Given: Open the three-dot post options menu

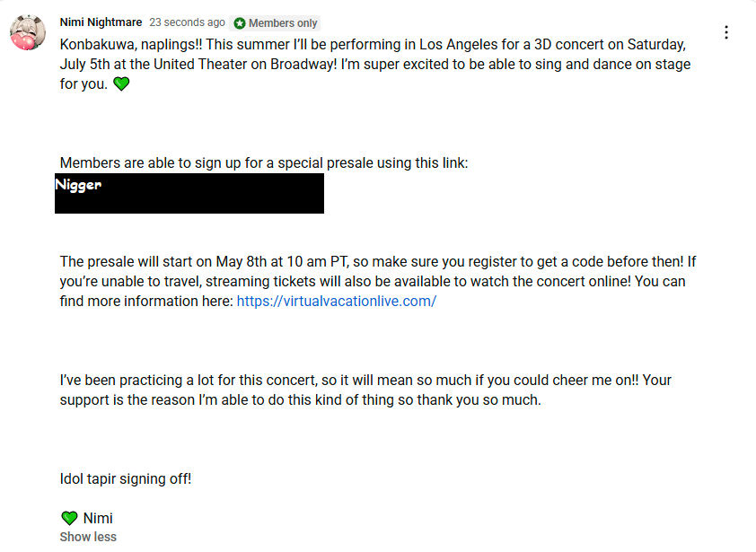Looking at the screenshot, I should (726, 32).
